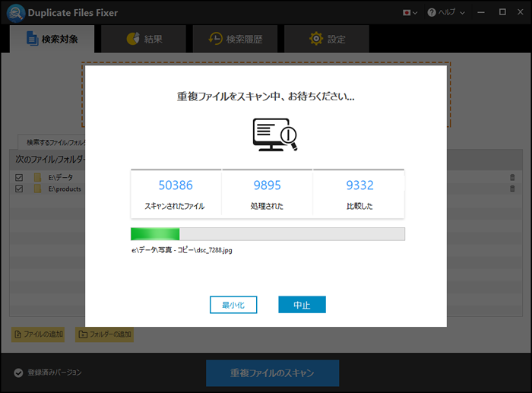Click the help question mark icon
The width and height of the screenshot is (532, 393).
coord(432,13)
